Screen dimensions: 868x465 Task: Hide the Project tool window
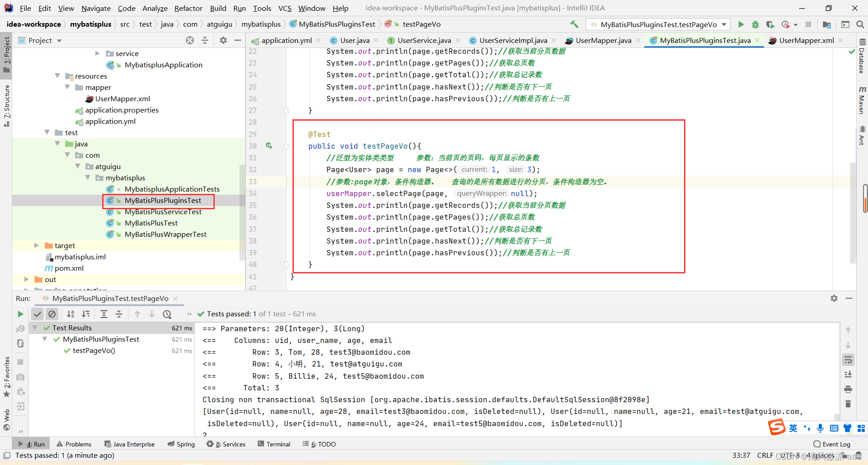(238, 40)
